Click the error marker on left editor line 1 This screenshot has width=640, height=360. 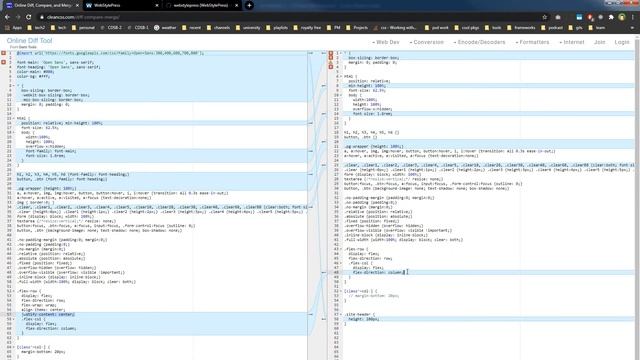[4, 53]
